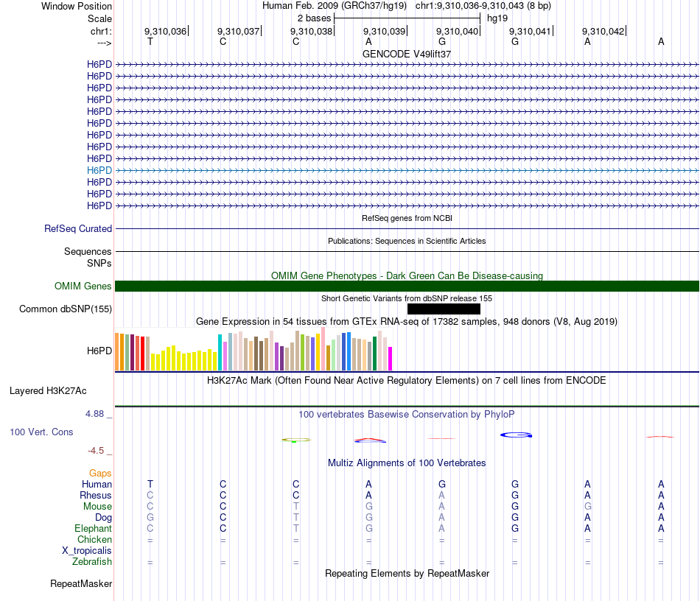Viewport: 700px width, 601px height.
Task: Click the 'RefSeq genes from NCBI' title
Action: pos(407,218)
